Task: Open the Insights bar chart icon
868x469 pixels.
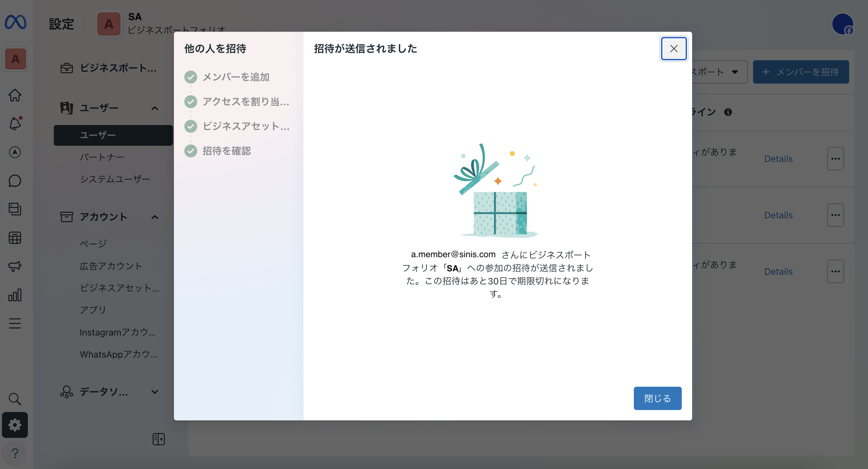Action: [x=15, y=295]
